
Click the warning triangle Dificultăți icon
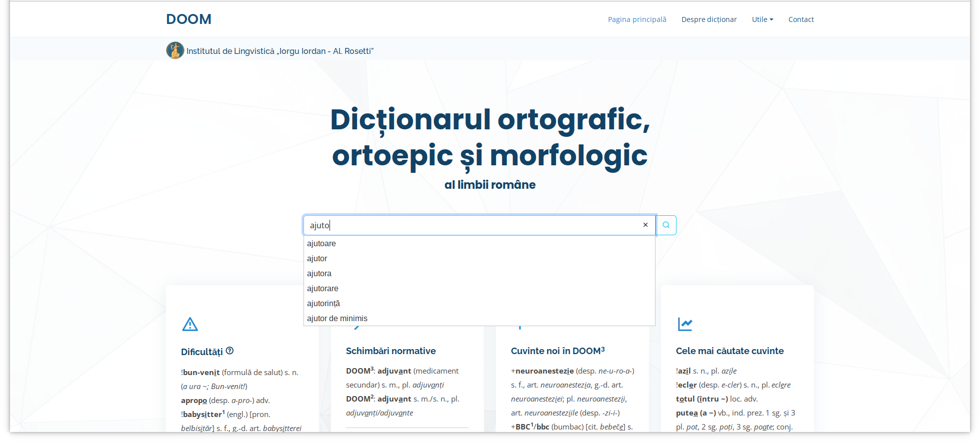click(x=190, y=325)
